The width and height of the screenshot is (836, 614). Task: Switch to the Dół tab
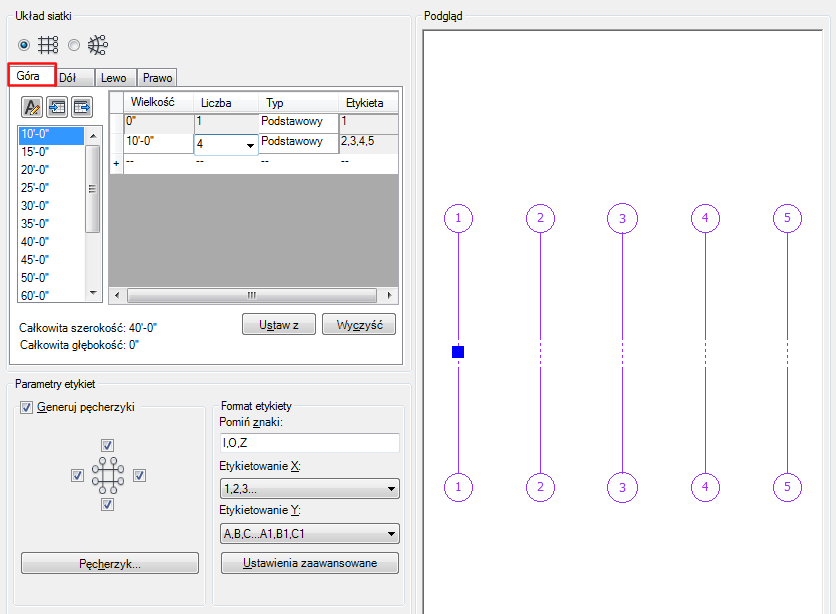[75, 78]
